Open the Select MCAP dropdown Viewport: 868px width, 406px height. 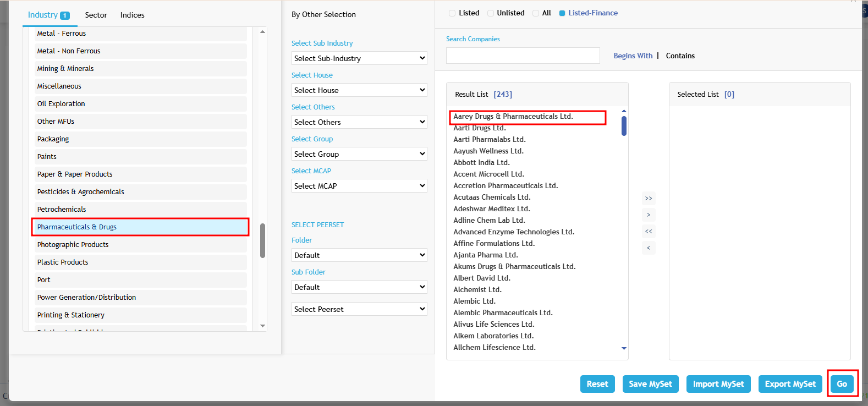[x=359, y=186]
